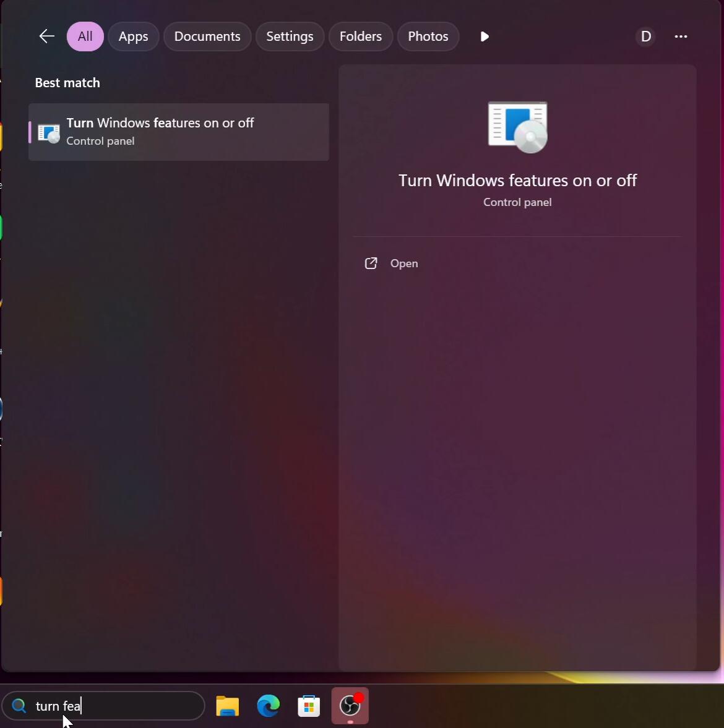Click the back arrow in the search window

[x=46, y=36]
